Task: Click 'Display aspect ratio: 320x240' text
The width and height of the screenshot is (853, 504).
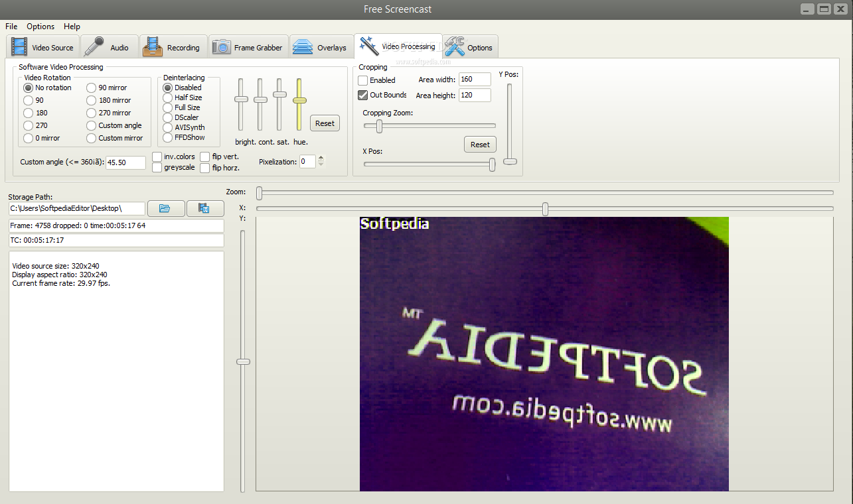Action: pyautogui.click(x=60, y=275)
